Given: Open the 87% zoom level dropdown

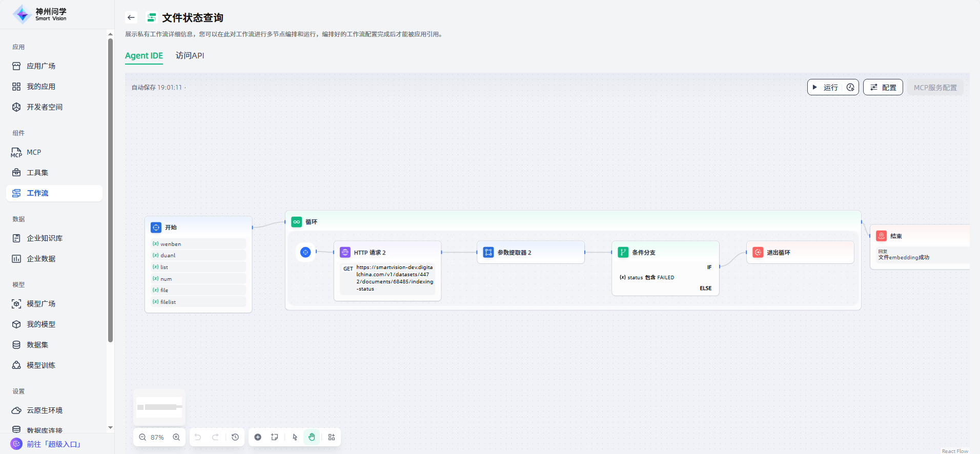Looking at the screenshot, I should pyautogui.click(x=157, y=437).
